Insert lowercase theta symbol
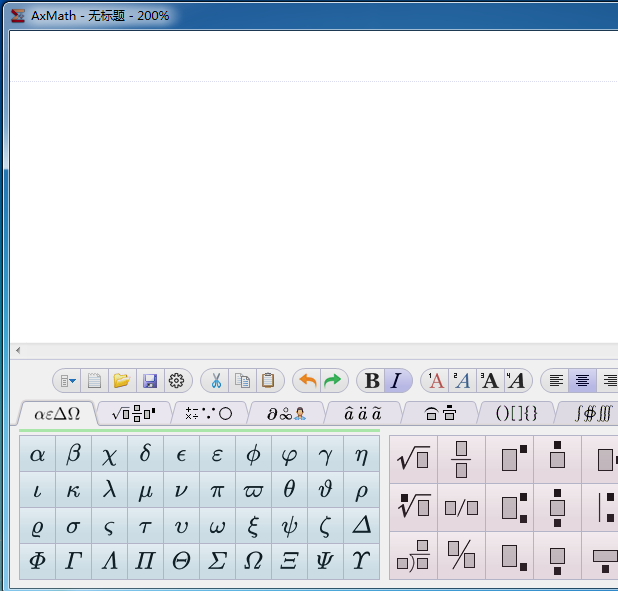 [x=289, y=490]
